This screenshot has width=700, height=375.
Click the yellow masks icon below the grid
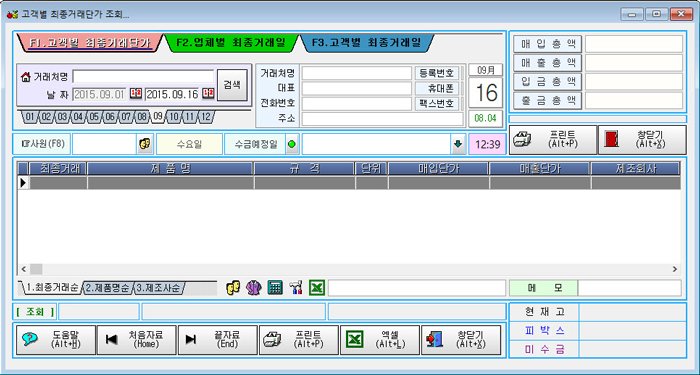(233, 288)
